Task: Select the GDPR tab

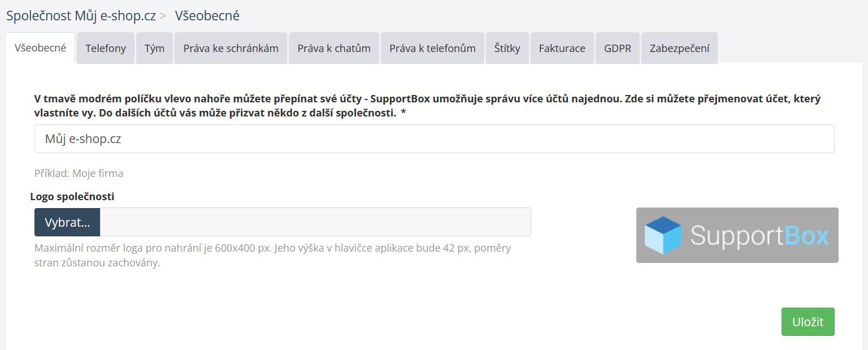Action: pyautogui.click(x=617, y=48)
